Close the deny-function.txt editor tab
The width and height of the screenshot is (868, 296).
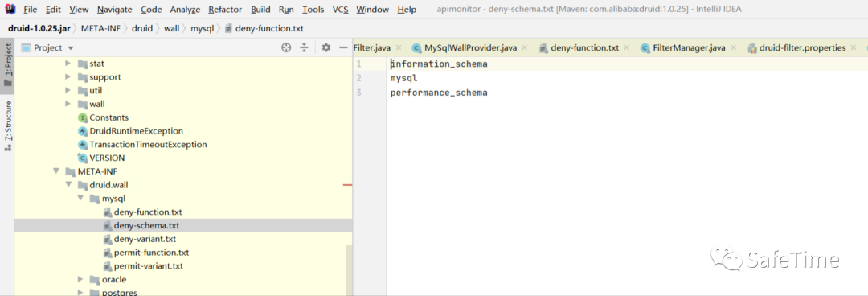(x=627, y=47)
